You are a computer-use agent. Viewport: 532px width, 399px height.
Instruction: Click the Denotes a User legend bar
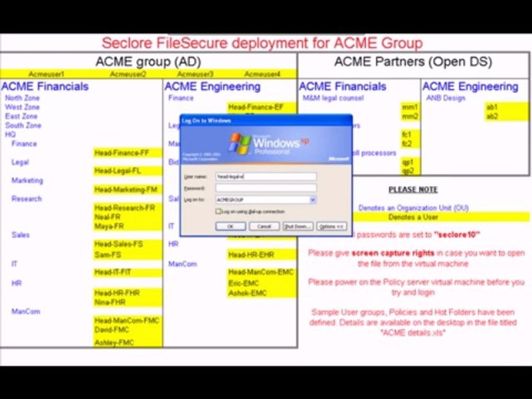coord(441,217)
